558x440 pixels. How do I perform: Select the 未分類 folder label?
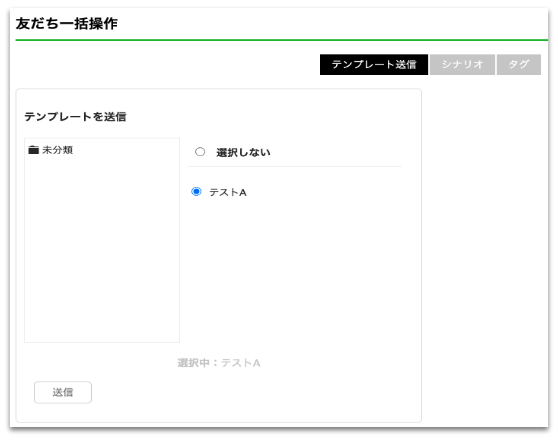58,150
